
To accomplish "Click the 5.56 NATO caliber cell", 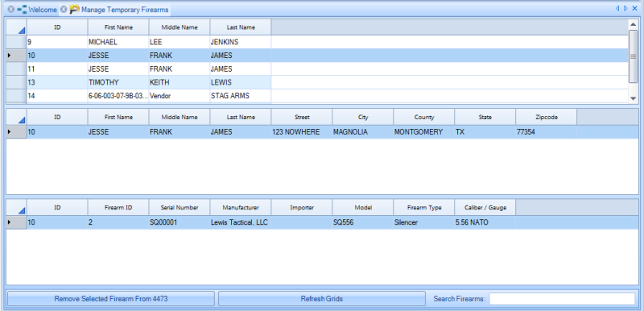I will pos(485,222).
